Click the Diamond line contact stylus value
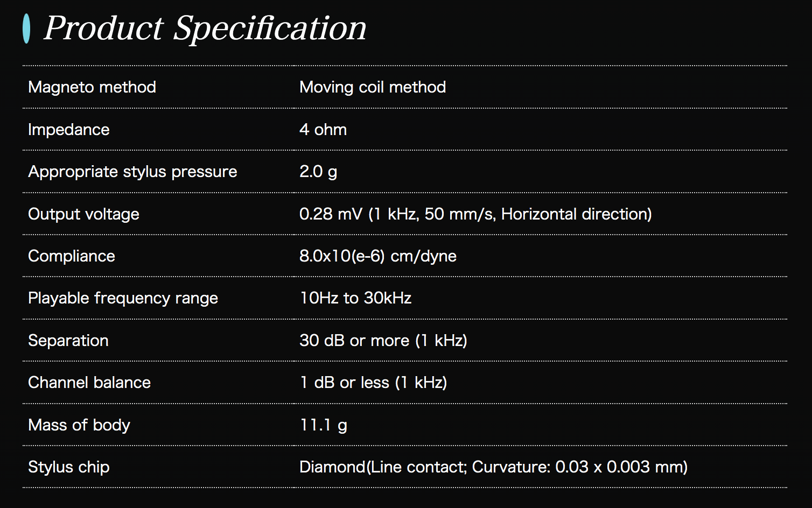Image resolution: width=812 pixels, height=508 pixels. [x=493, y=467]
